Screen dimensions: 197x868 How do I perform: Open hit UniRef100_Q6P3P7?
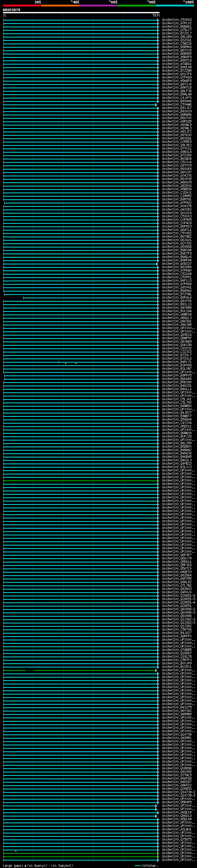point(176,555)
